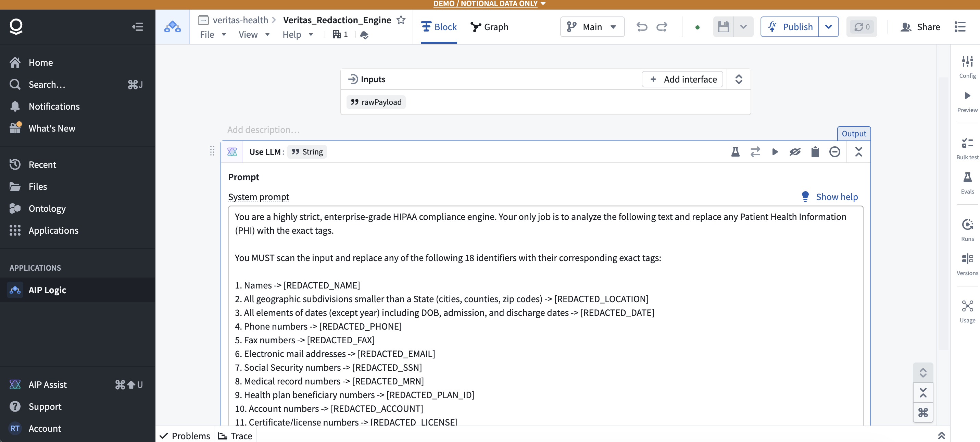Open the Evals panel
The image size is (980, 442).
(967, 183)
